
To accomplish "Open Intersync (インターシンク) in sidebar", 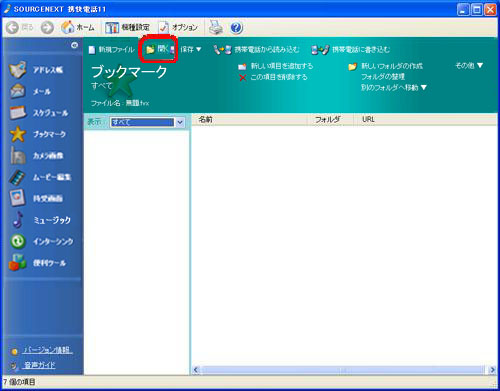I will 42,241.
